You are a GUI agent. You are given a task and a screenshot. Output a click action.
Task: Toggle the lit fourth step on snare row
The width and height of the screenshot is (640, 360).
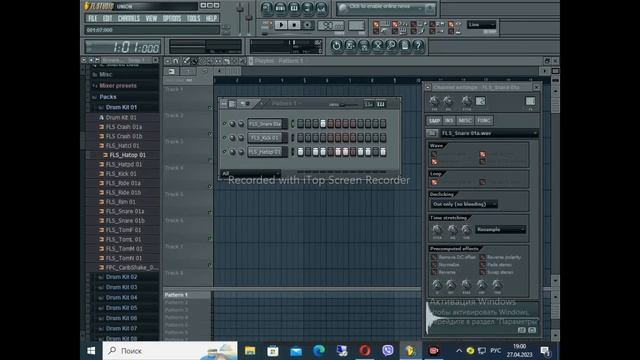click(x=323, y=124)
